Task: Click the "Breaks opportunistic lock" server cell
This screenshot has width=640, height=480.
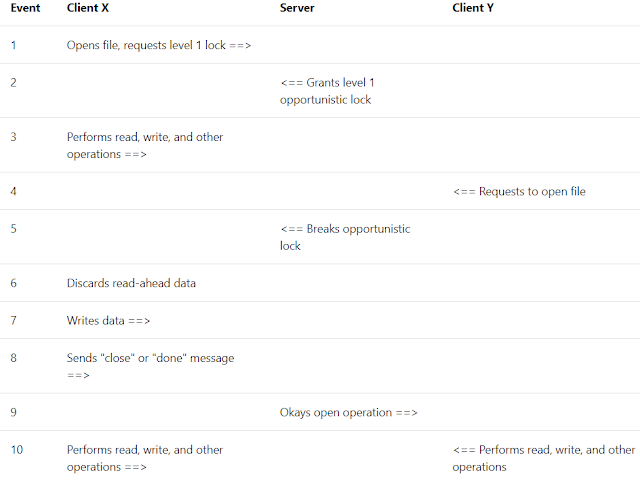Action: click(x=345, y=237)
